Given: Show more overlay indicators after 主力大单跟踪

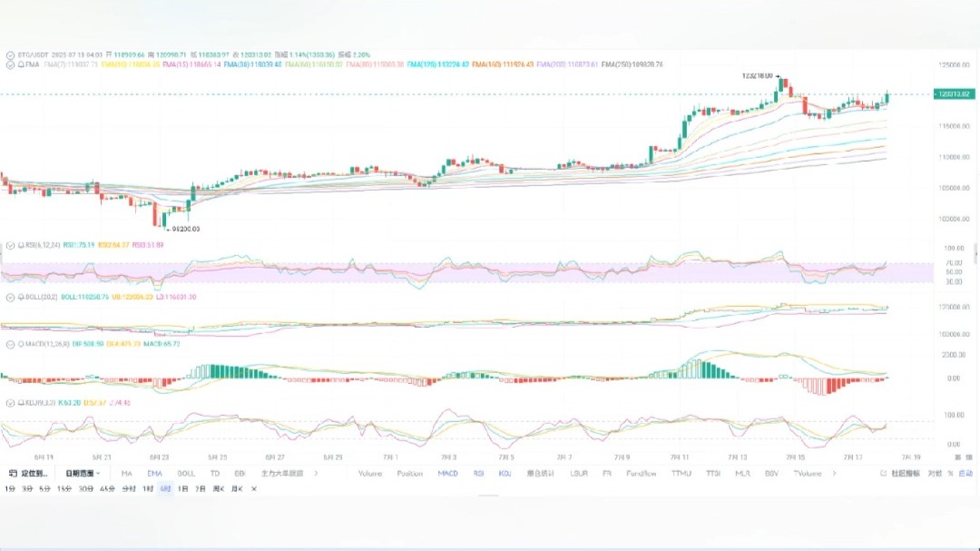Looking at the screenshot, I should coord(317,474).
